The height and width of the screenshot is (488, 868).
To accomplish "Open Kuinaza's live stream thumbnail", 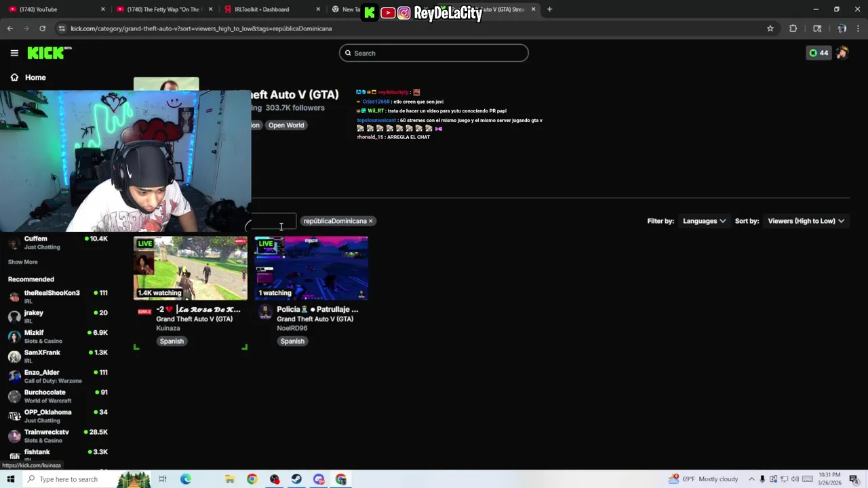I will click(191, 268).
